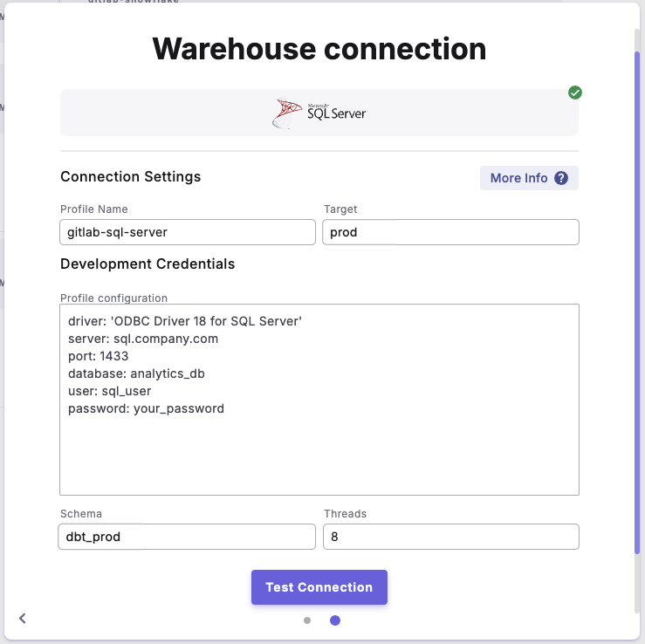Select the Threads input showing 8
This screenshot has width=645, height=644.
(450, 537)
